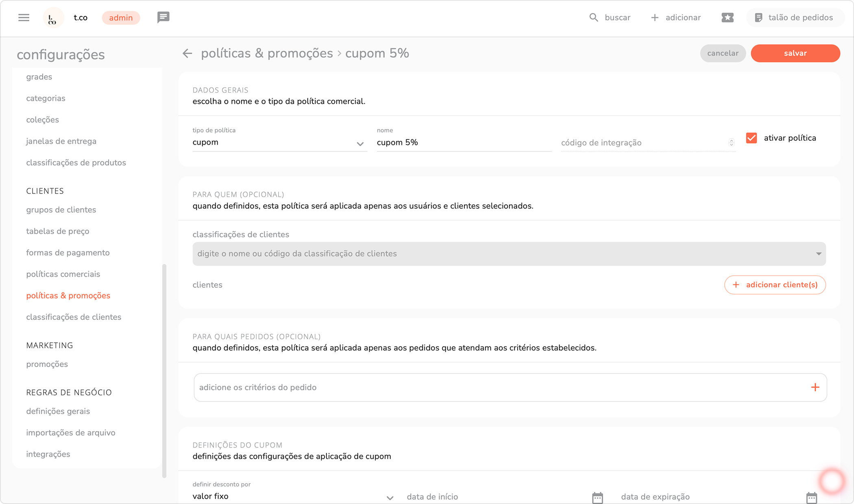Expand definir desconto por dropdown
The image size is (854, 504).
coord(390,497)
